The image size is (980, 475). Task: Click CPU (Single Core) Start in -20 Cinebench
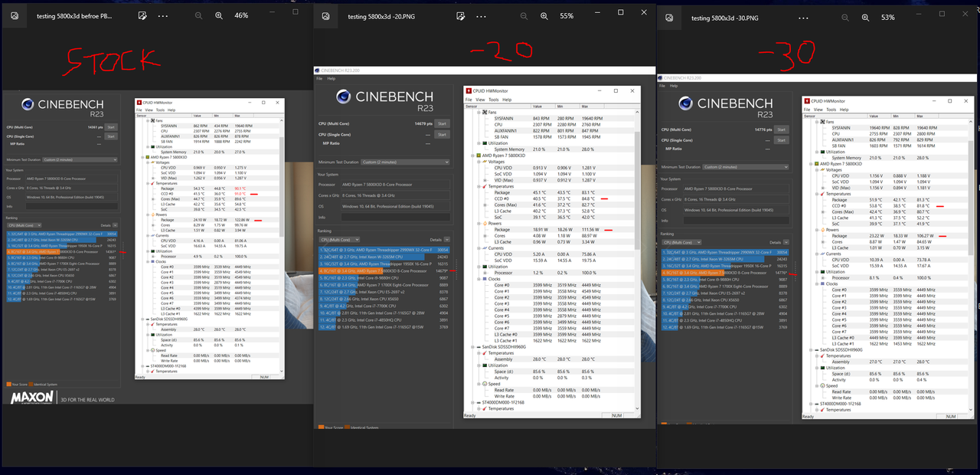point(443,134)
